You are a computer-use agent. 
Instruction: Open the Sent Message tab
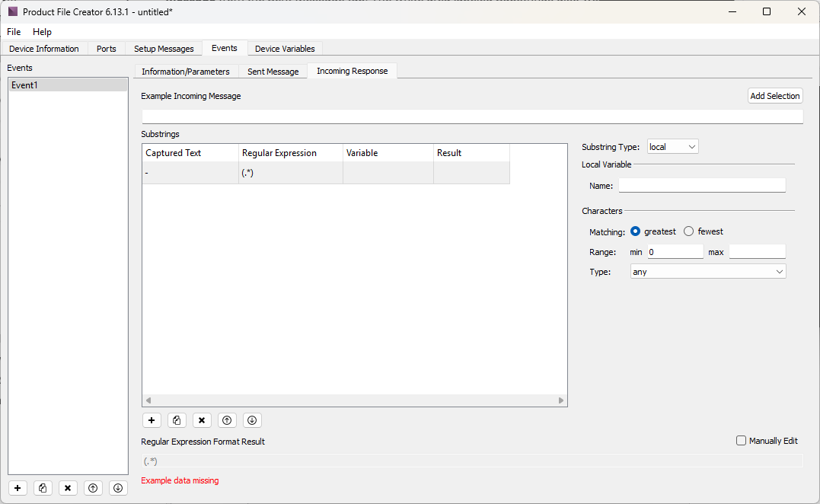click(x=273, y=72)
